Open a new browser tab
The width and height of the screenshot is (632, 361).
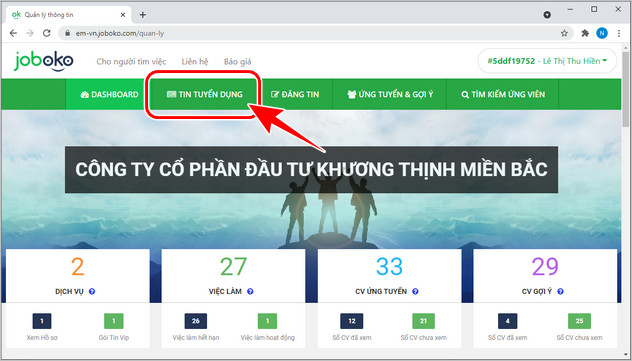click(x=143, y=15)
